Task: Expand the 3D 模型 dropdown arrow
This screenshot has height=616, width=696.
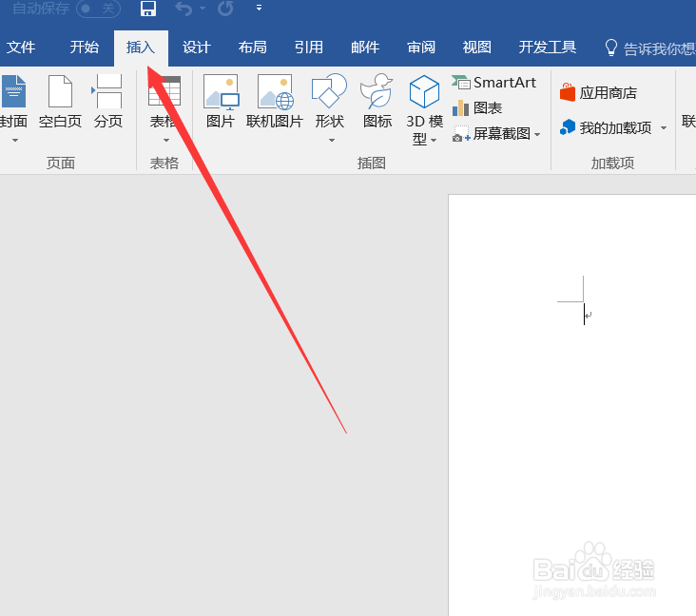Action: coord(434,141)
